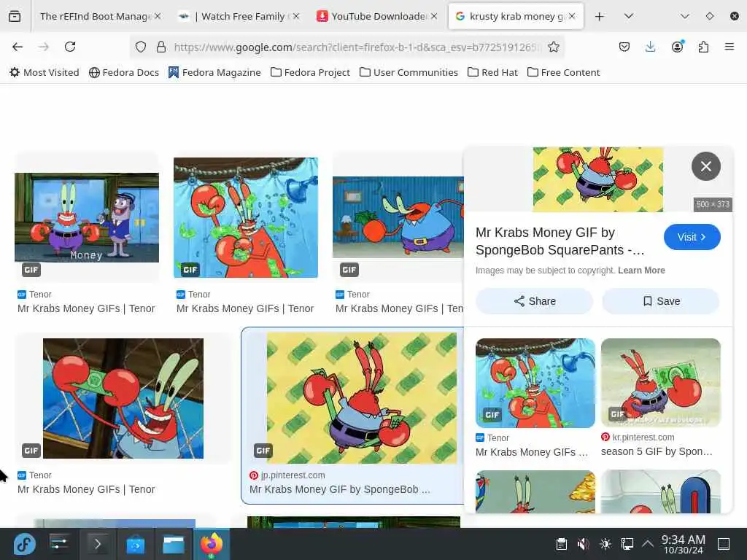Open related kr.pinterest.com season 5 GIF thumbnail
This screenshot has height=560, width=747.
(x=661, y=383)
